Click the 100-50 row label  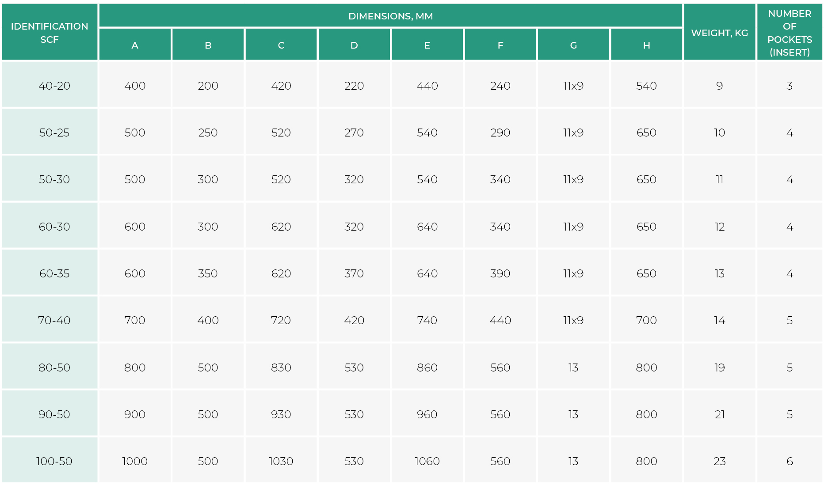point(54,461)
